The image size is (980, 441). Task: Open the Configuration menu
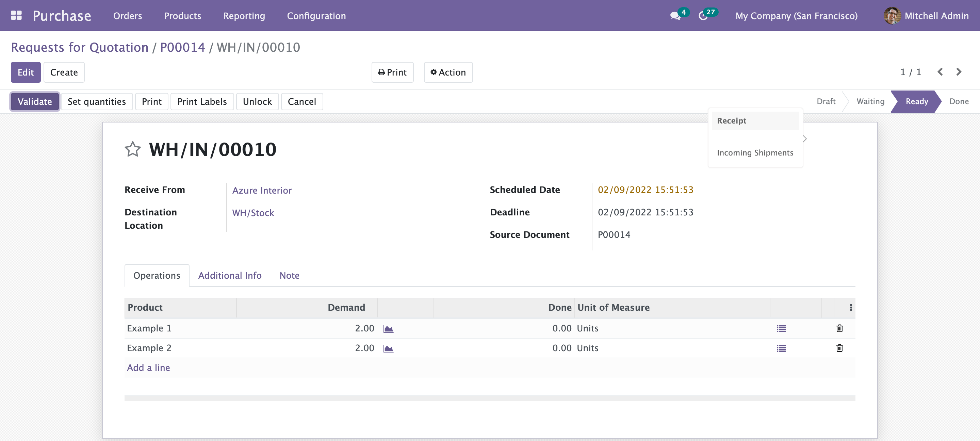coord(316,16)
